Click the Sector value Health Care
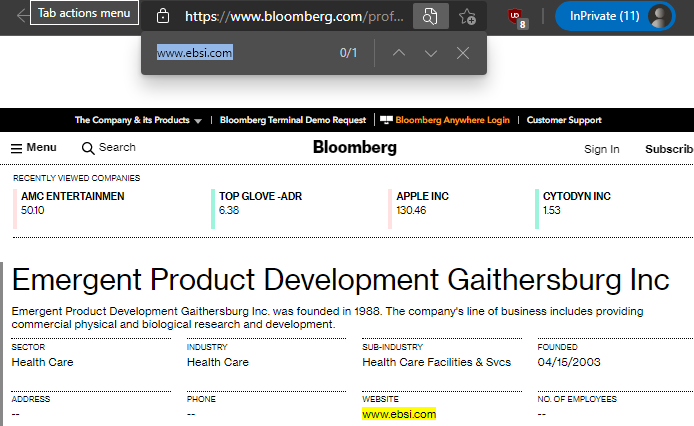Image resolution: width=694 pixels, height=426 pixels. (42, 362)
